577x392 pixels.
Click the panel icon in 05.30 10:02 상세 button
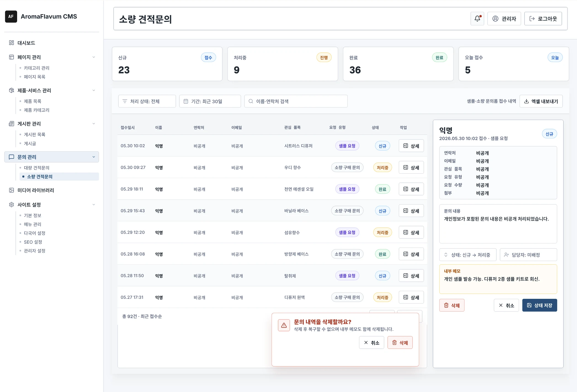(406, 146)
